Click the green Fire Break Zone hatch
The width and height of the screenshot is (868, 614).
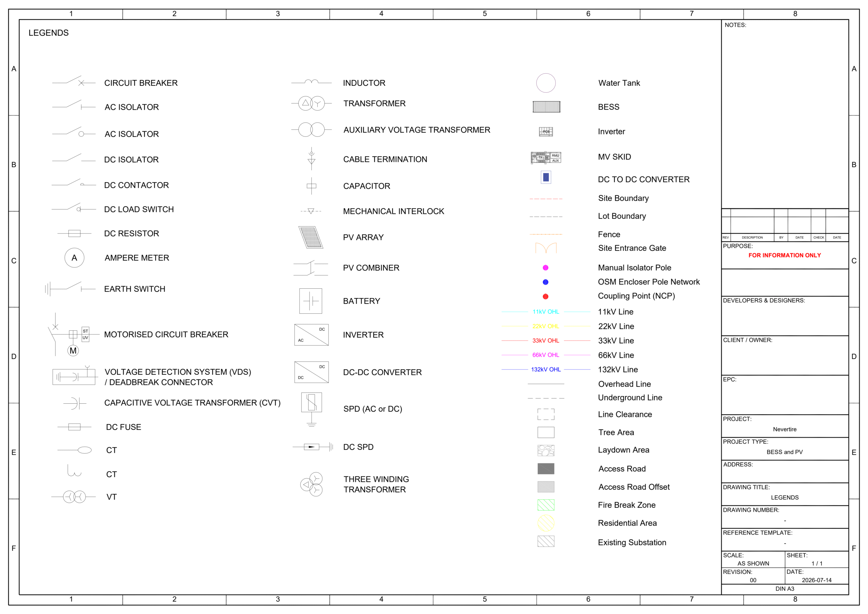546,505
